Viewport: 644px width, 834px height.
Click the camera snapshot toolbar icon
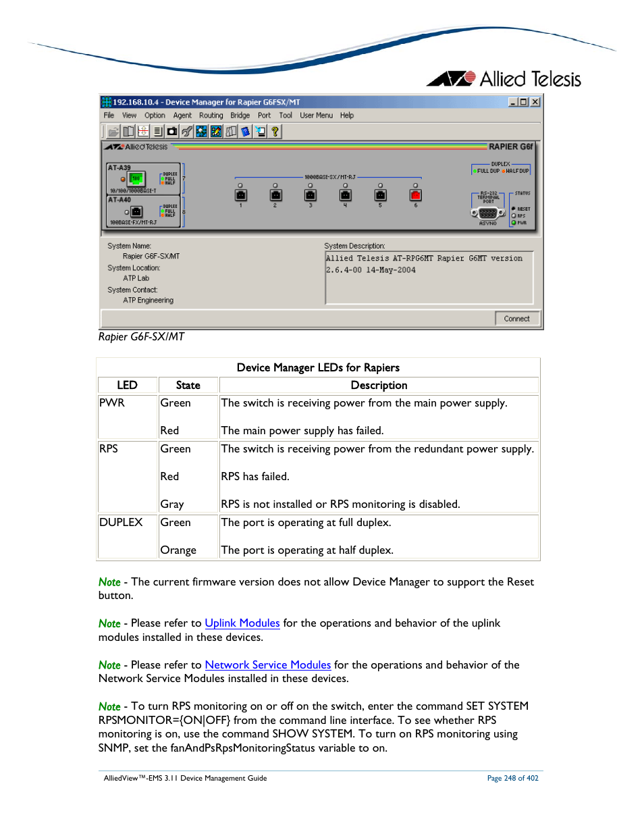[x=172, y=131]
